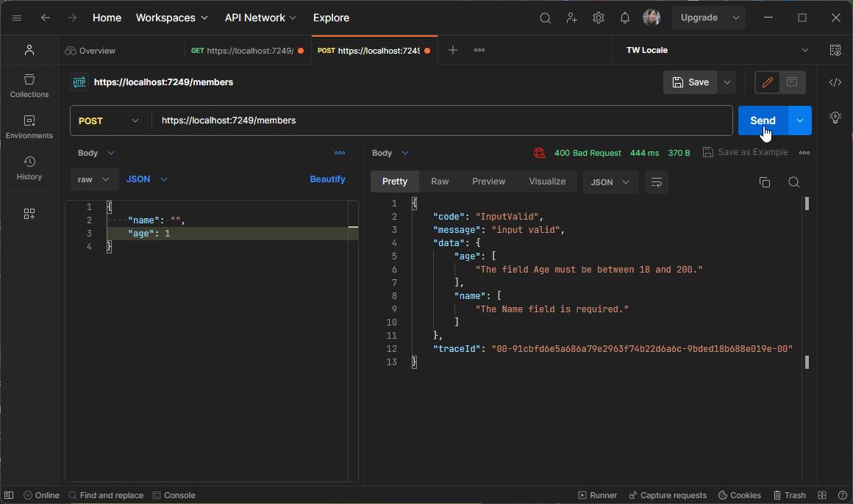Open History in the sidebar

pos(29,168)
